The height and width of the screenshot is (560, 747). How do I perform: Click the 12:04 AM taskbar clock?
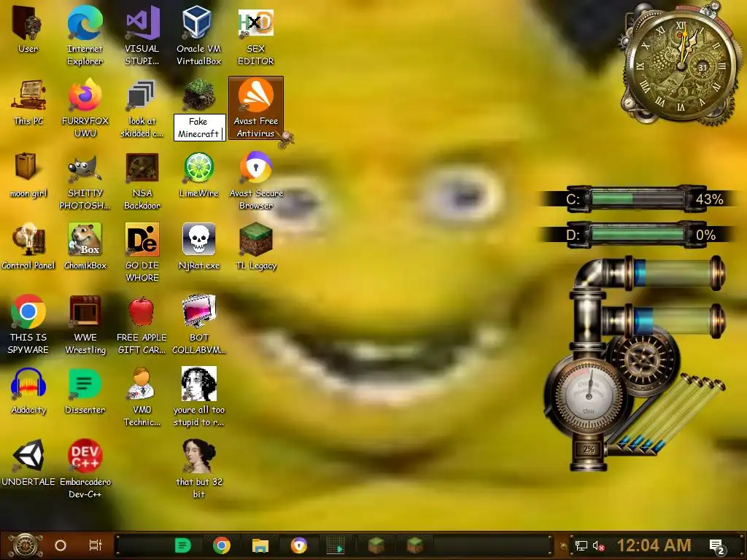pyautogui.click(x=654, y=545)
